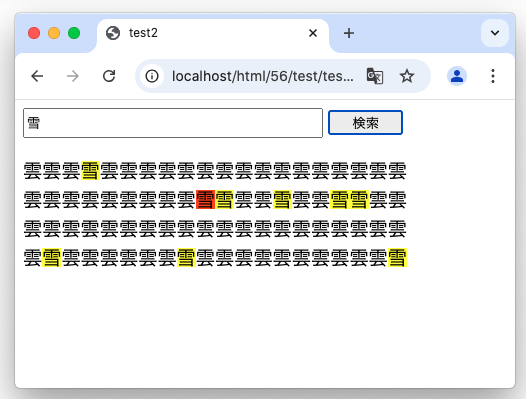This screenshot has height=399, width=526.
Task: Open a new tab with plus button
Action: point(349,33)
